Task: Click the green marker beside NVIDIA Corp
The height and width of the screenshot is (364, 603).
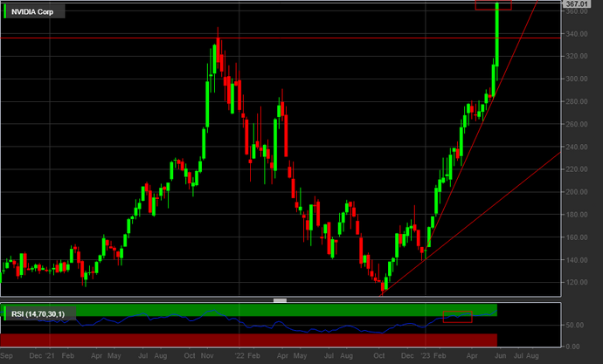Action: point(6,10)
